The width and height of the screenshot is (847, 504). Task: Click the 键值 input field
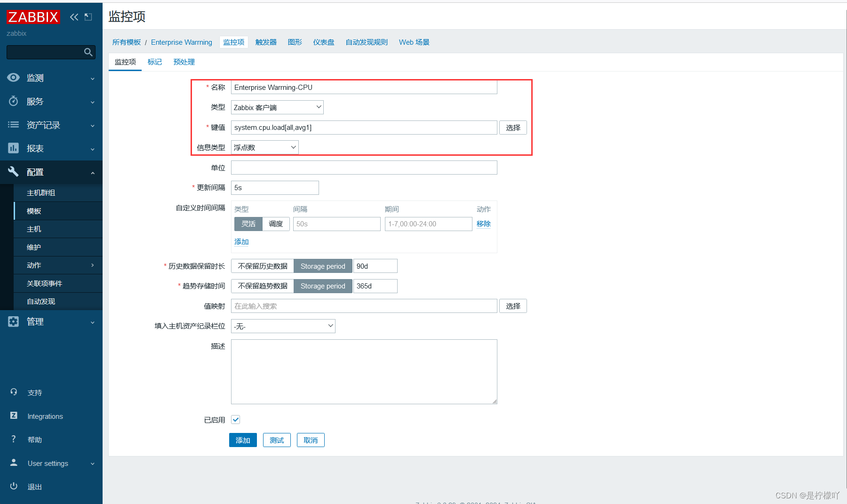coord(364,128)
